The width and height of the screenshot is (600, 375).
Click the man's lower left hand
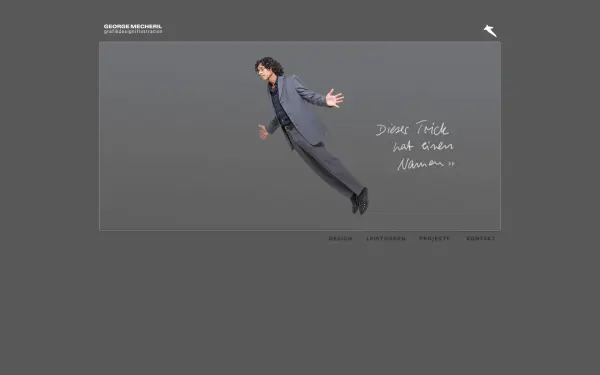click(263, 131)
